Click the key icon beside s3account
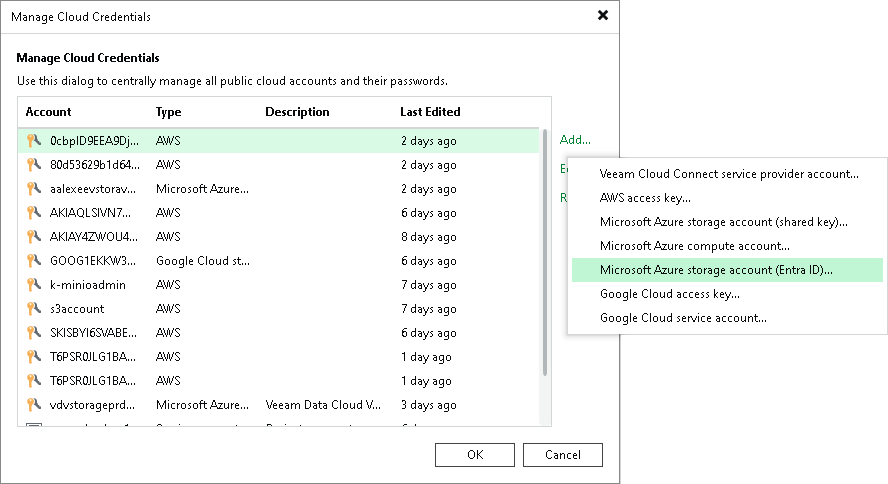This screenshot has width=888, height=484. [34, 309]
